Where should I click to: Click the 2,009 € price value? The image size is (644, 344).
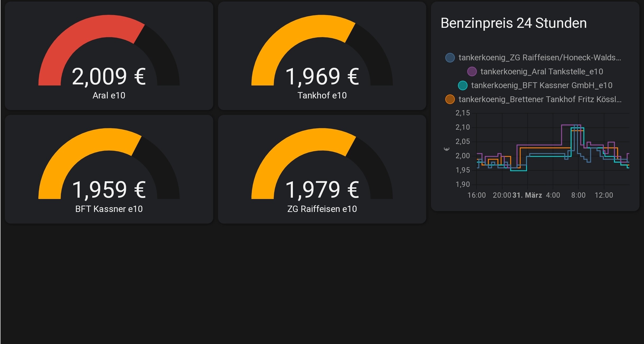tap(109, 77)
